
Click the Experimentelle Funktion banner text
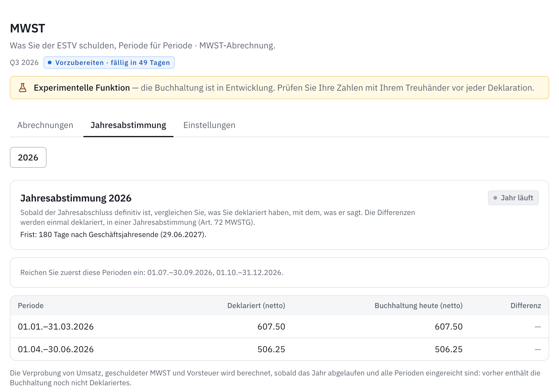(284, 88)
